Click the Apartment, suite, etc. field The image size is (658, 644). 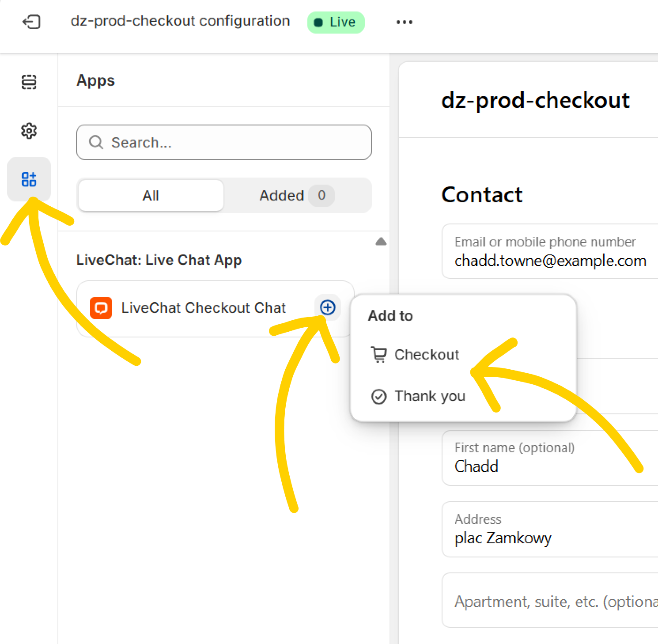550,601
